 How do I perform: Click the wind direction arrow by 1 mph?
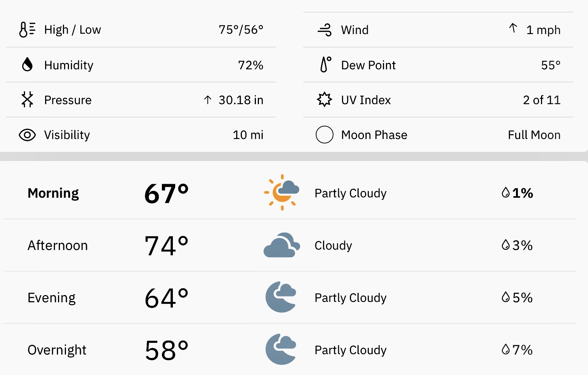[513, 28]
